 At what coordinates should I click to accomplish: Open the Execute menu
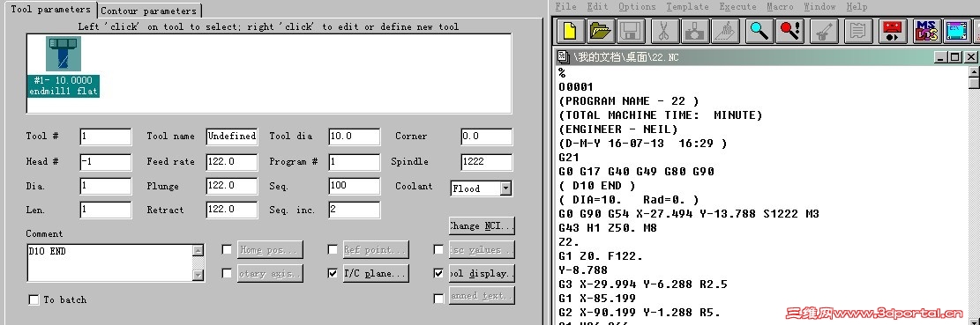tap(737, 7)
